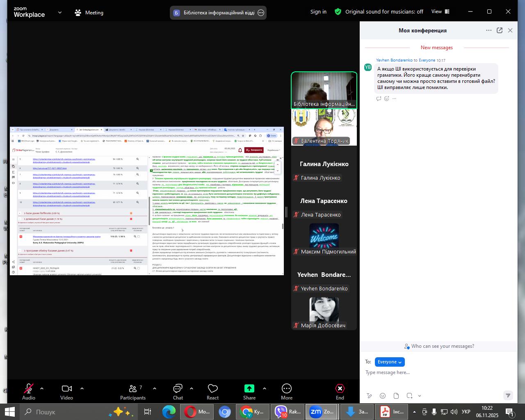Open the Everyone recipient dropdown
This screenshot has width=525, height=420.
tap(390, 362)
